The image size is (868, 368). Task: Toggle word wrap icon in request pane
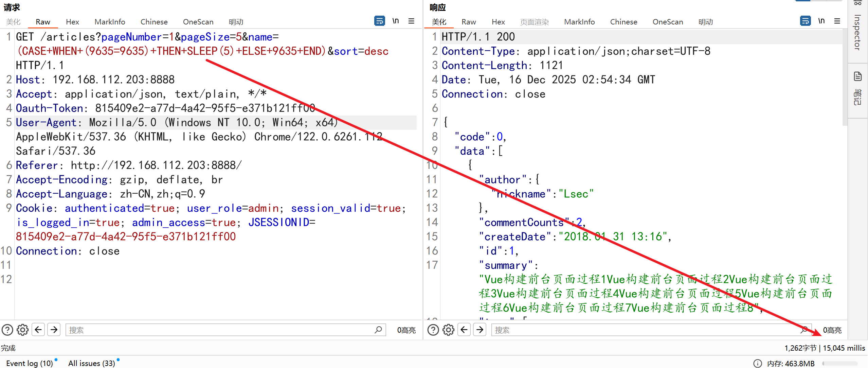click(379, 21)
